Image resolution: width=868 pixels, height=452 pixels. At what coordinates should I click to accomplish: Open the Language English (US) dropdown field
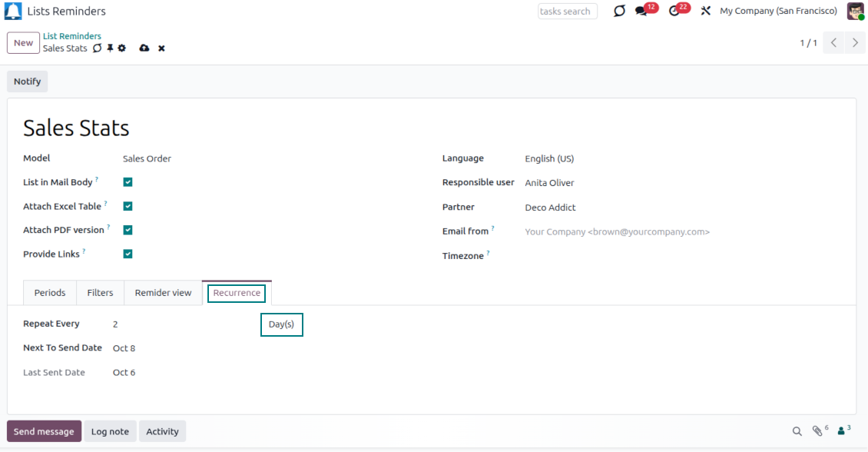pos(549,159)
